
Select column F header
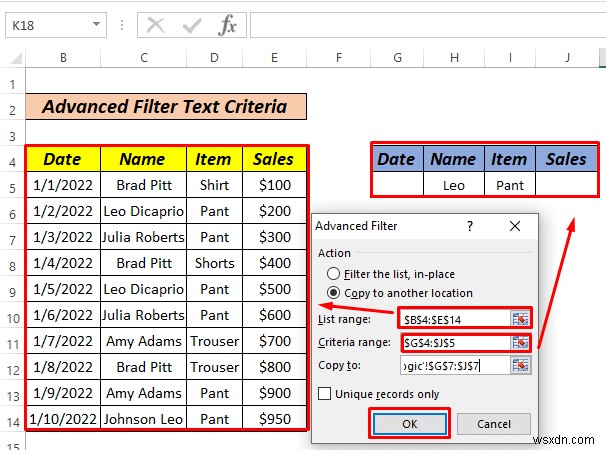click(339, 58)
